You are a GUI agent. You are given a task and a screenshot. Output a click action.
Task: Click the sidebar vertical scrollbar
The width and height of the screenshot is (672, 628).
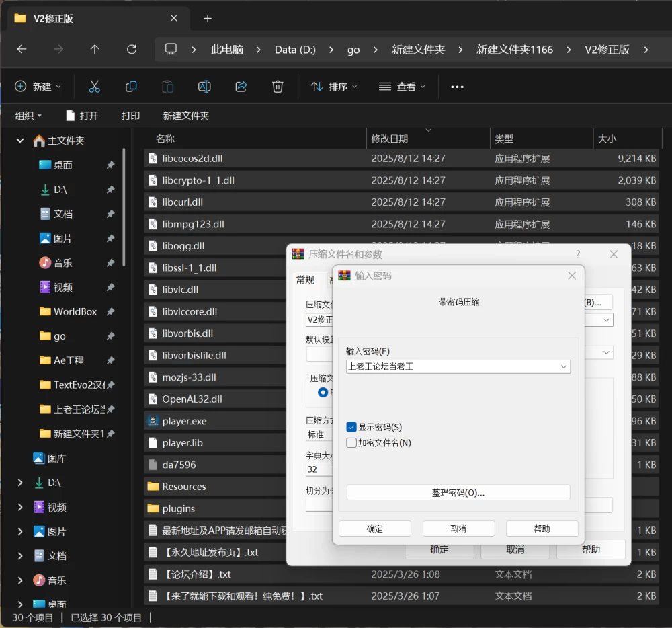pos(124,207)
